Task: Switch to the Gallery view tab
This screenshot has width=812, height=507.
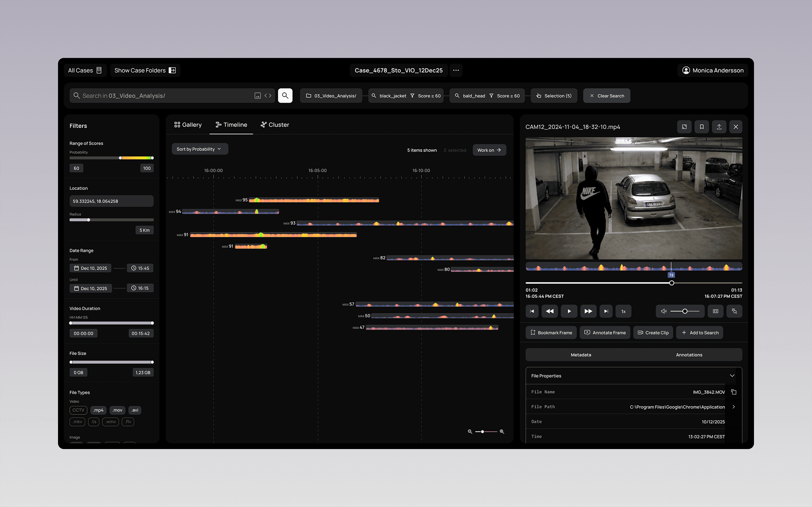Action: click(188, 125)
